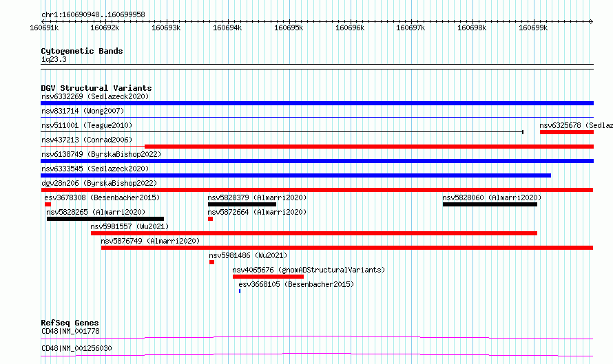Click the Cytogenetic Bands track title
The width and height of the screenshot is (613, 364).
pyautogui.click(x=82, y=51)
